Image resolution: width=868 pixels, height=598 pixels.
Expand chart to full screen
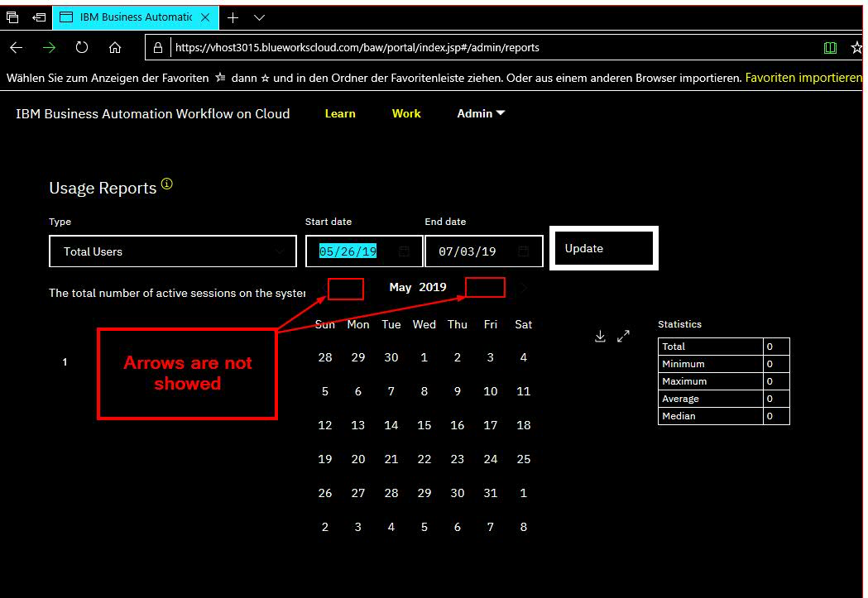point(623,337)
